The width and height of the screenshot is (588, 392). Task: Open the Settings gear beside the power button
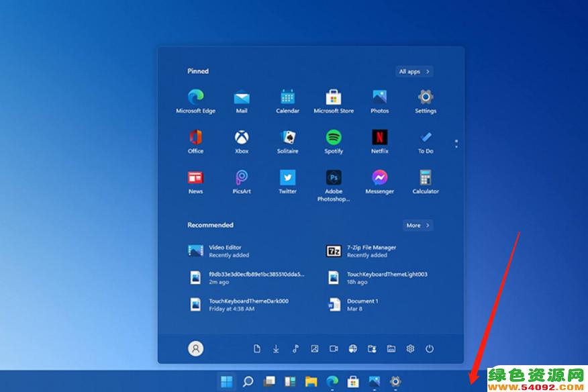coord(410,348)
